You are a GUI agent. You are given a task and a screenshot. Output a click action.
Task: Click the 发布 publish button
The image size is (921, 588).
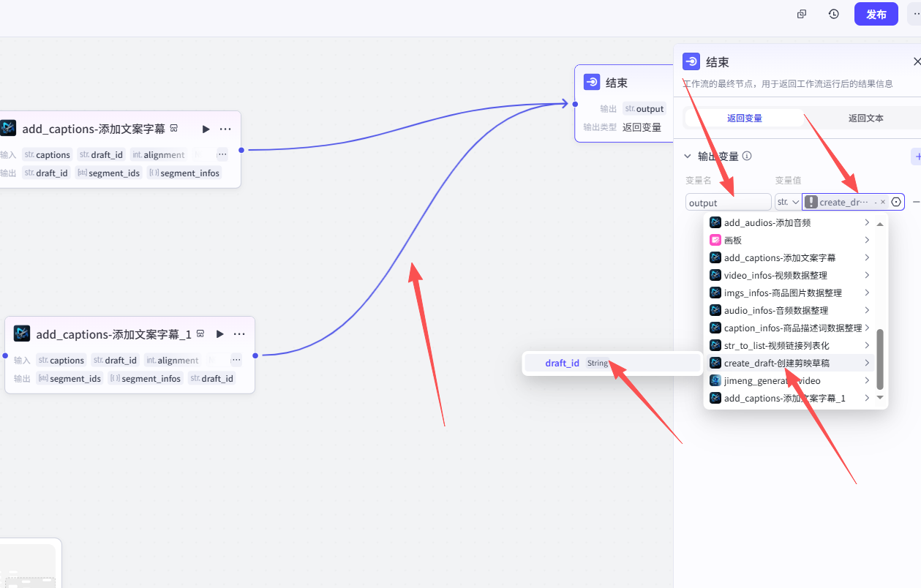876,14
